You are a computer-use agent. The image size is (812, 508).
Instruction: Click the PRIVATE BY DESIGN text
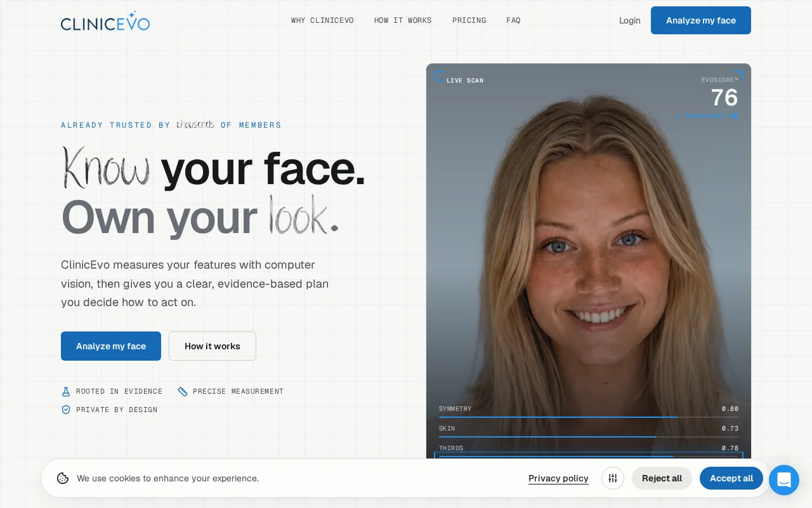[x=117, y=410]
